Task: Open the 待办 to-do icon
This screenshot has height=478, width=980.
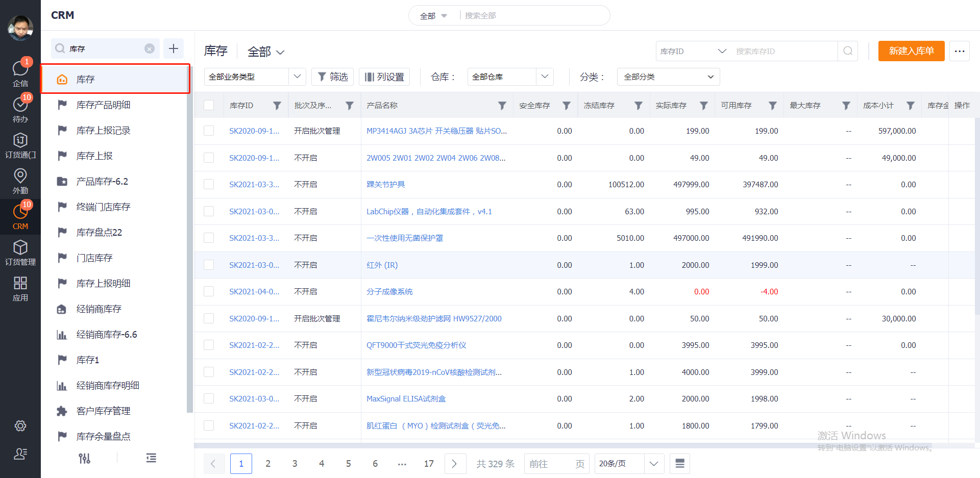Action: click(20, 108)
